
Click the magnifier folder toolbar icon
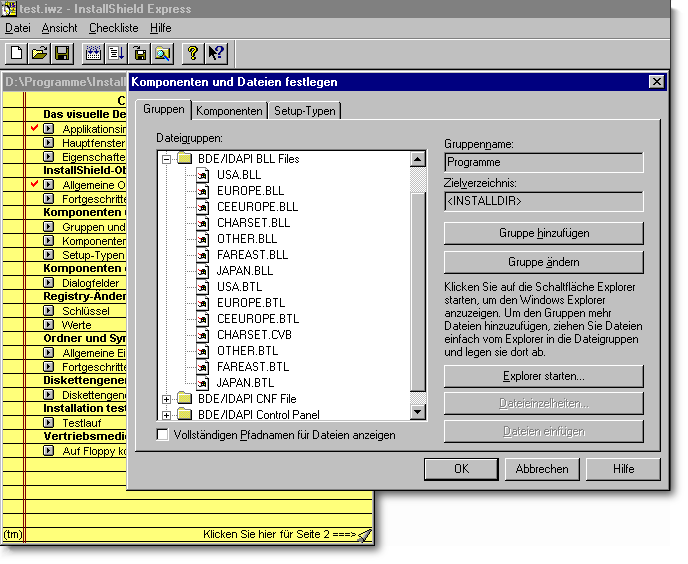(x=162, y=53)
